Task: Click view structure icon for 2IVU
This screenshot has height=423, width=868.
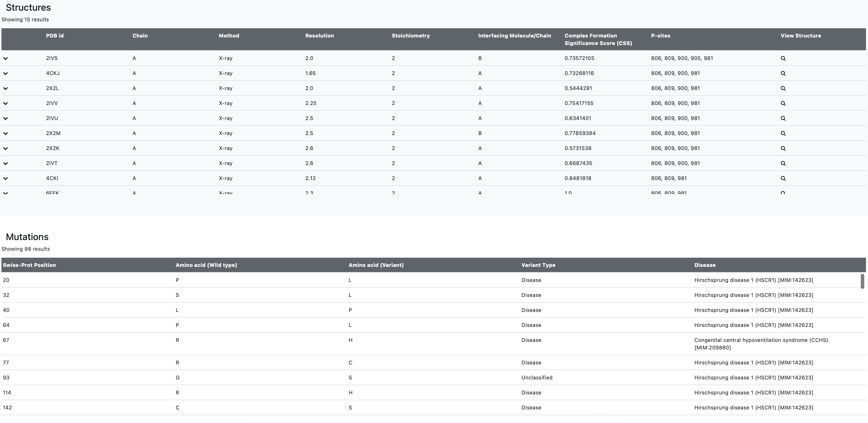Action: pos(783,118)
